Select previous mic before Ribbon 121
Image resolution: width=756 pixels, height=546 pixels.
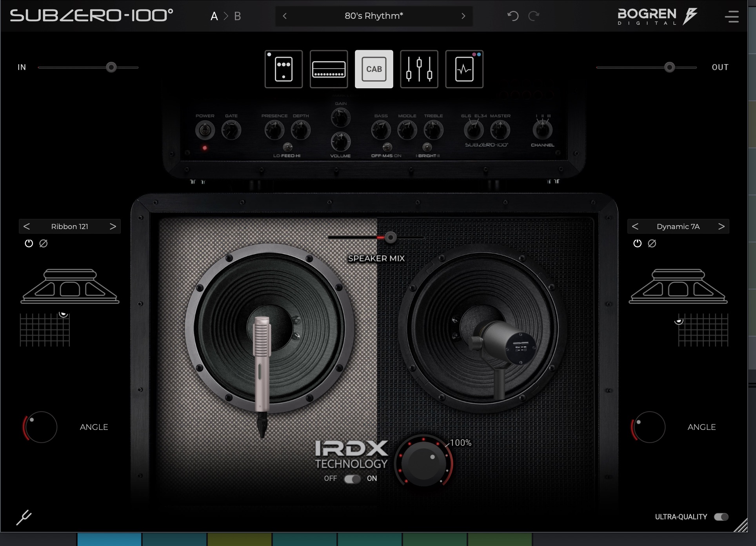click(x=27, y=226)
